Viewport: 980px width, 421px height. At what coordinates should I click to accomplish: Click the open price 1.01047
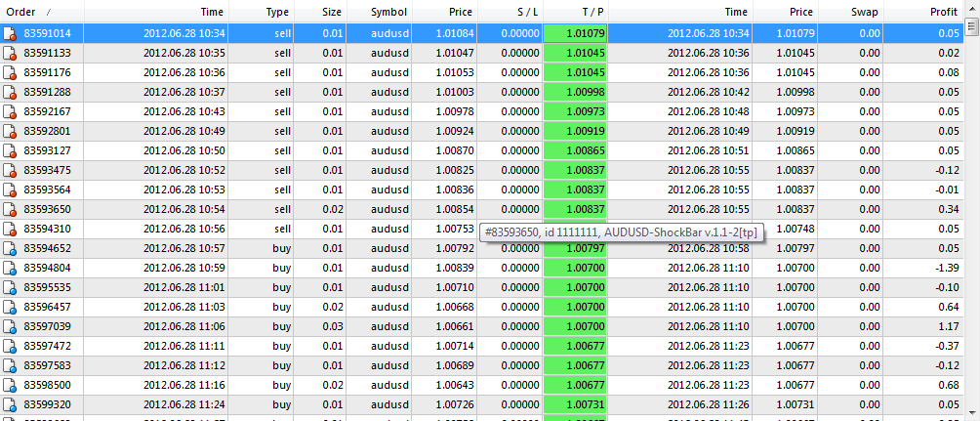[x=455, y=53]
